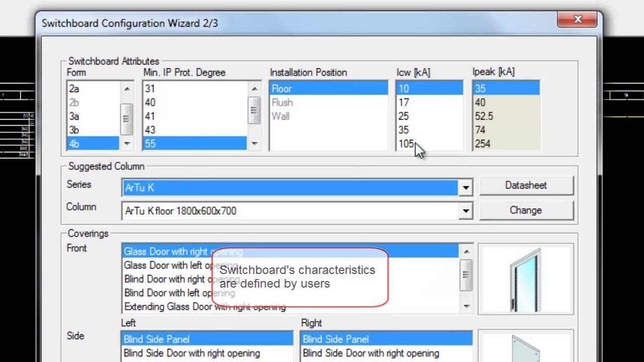The height and width of the screenshot is (362, 644).
Task: Select Icw value 17 kA
Action: 429,103
